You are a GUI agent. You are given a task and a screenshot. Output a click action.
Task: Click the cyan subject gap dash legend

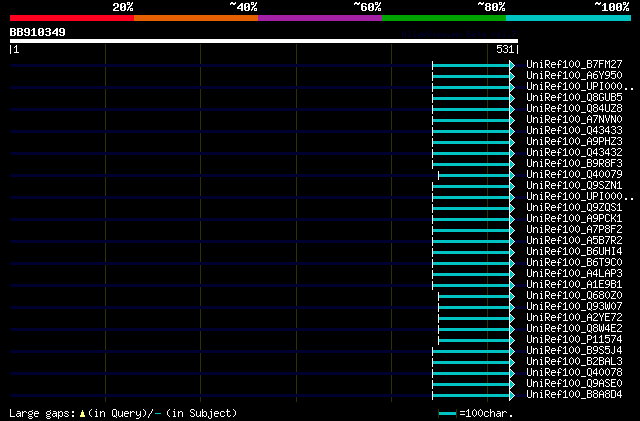pyautogui.click(x=158, y=414)
